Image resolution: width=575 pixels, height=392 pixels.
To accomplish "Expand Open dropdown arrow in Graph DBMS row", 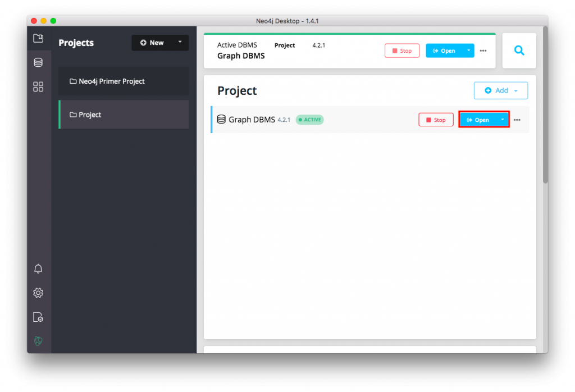I will (x=503, y=120).
